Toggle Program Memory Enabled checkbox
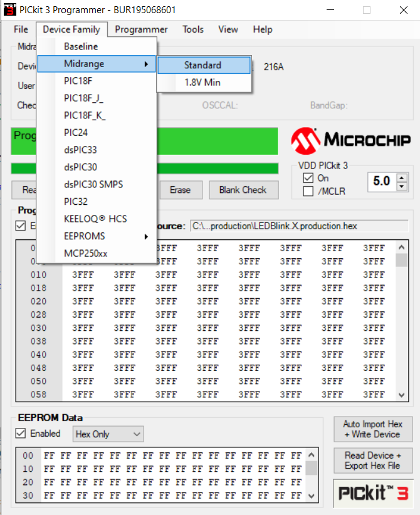The height and width of the screenshot is (515, 420). click(x=21, y=226)
